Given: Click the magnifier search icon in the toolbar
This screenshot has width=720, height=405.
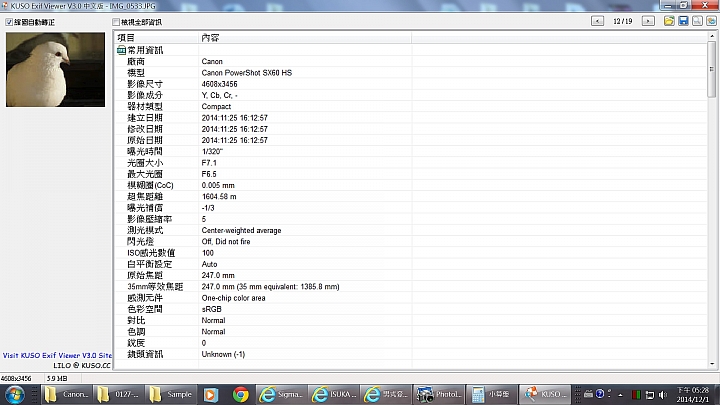Looking at the screenshot, I should click(698, 21).
